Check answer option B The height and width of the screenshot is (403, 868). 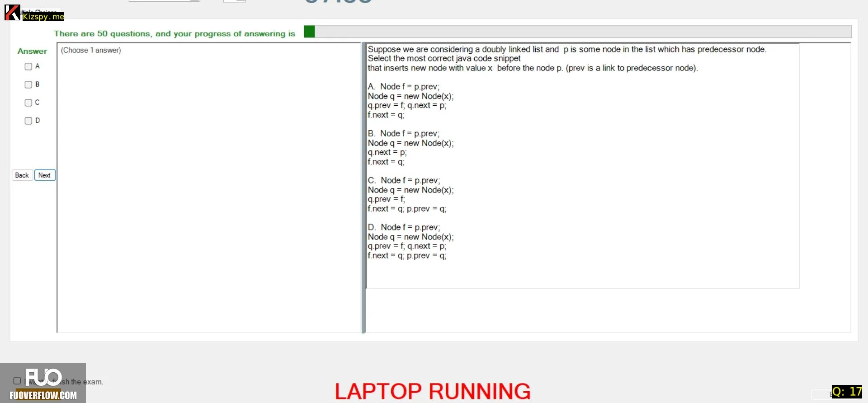pyautogui.click(x=28, y=84)
